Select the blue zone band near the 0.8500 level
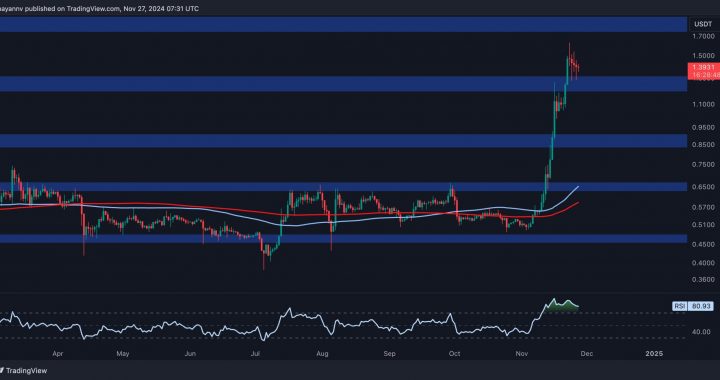Screen dimensions: 720x380 click(343, 141)
